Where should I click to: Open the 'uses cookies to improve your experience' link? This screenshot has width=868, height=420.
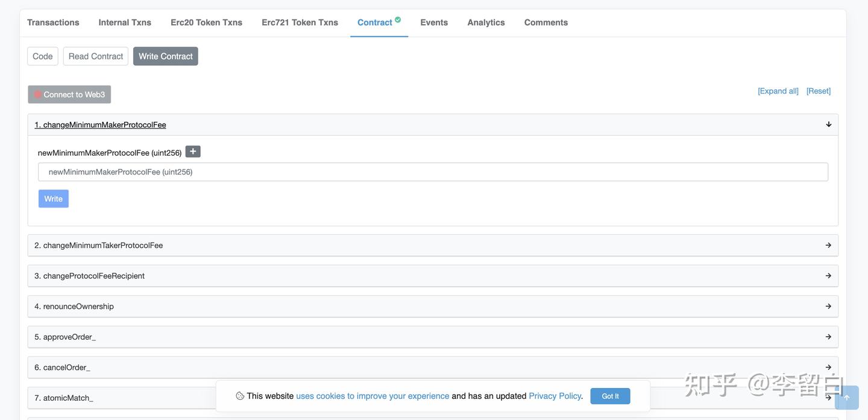(373, 396)
